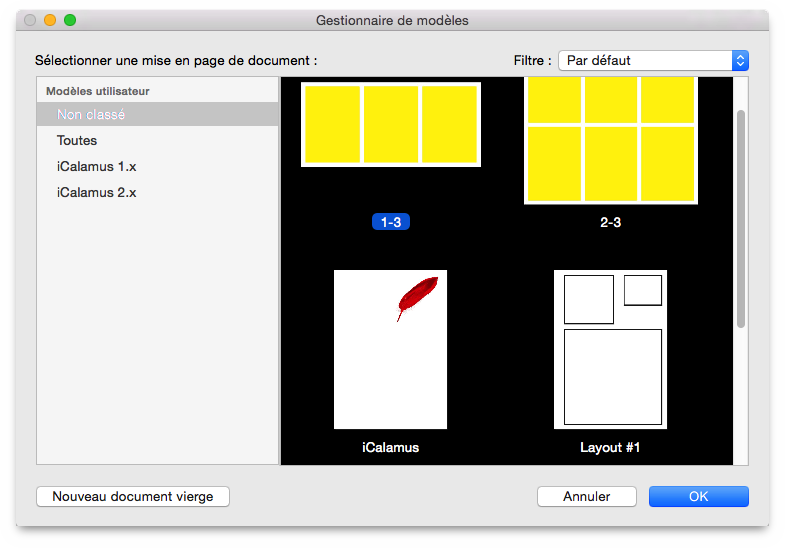The height and width of the screenshot is (548, 785).
Task: Select the Non classé category
Action: (157, 114)
